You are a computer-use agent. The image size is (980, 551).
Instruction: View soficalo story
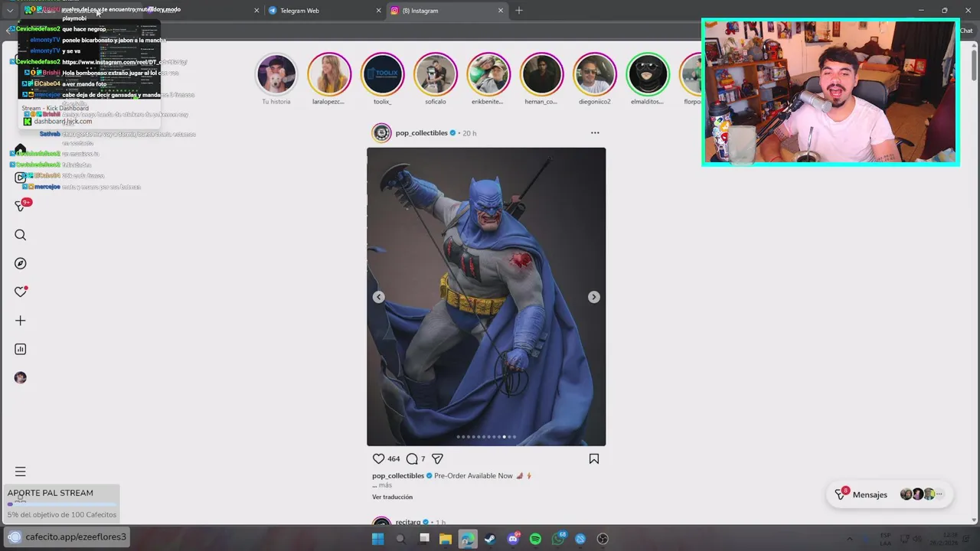[436, 74]
